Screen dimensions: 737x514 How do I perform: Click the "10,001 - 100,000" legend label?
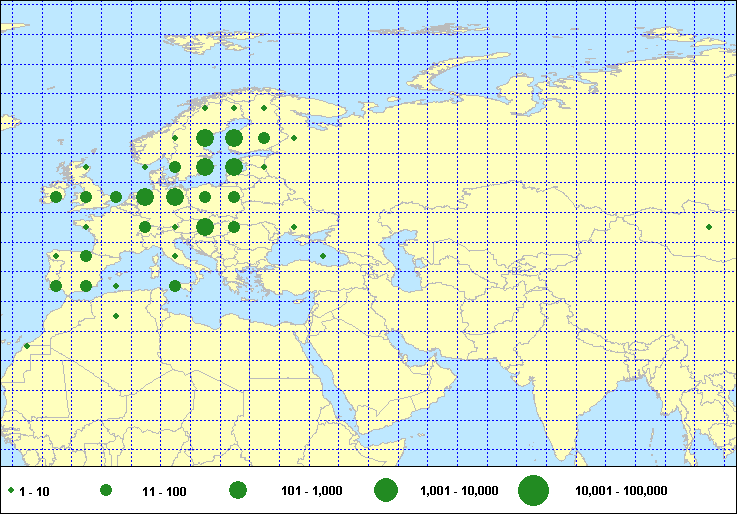pos(621,491)
